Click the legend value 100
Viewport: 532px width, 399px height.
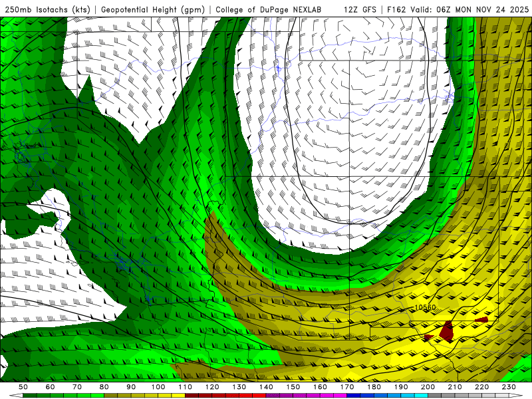pyautogui.click(x=158, y=387)
